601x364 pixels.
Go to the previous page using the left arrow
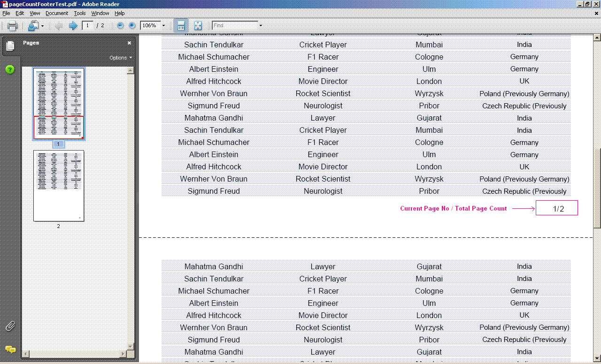tap(59, 26)
